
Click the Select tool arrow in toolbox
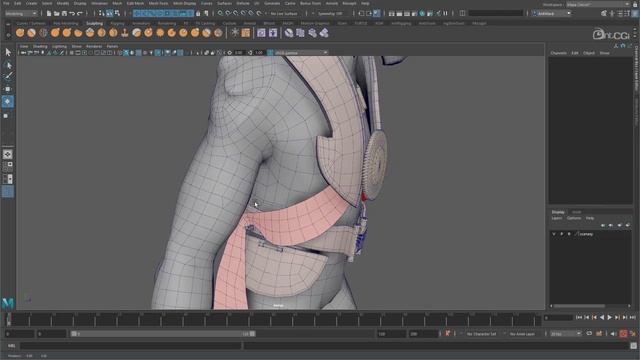coord(8,52)
